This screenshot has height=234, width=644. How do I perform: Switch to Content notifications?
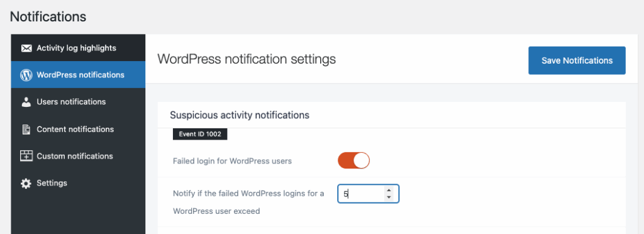tap(78, 129)
